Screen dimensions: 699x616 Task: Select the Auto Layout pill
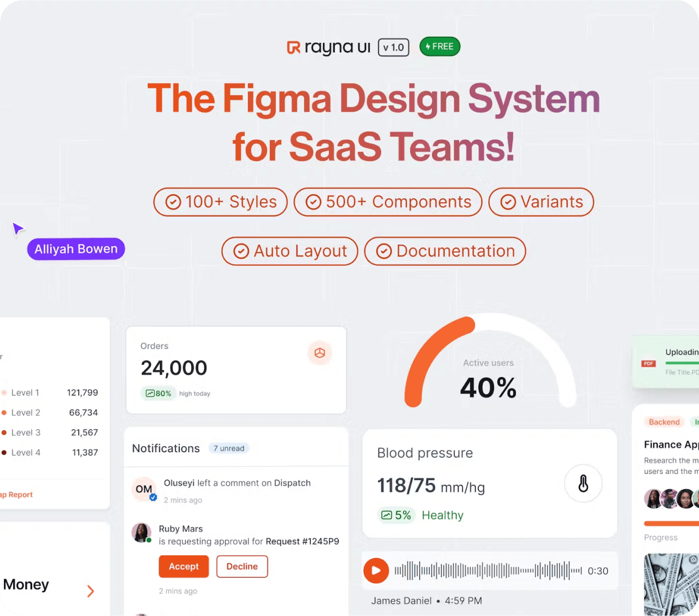coord(290,251)
